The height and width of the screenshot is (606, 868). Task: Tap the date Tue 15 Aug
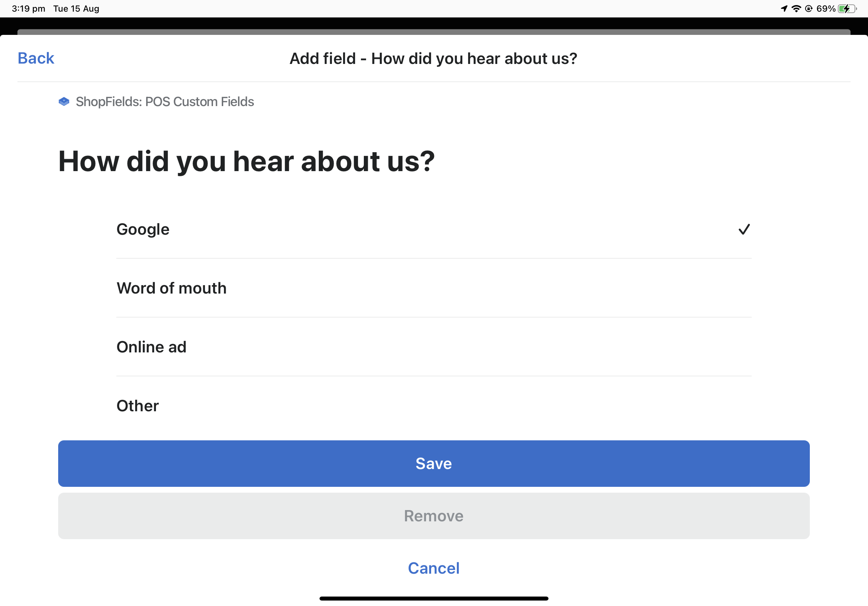tap(76, 8)
